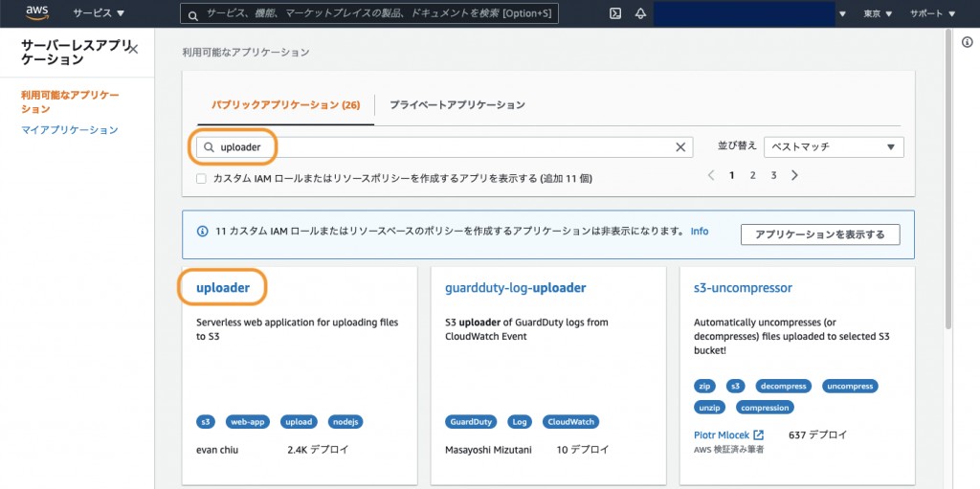Image resolution: width=980 pixels, height=489 pixels.
Task: Open the AWS home logo
Action: (x=37, y=13)
